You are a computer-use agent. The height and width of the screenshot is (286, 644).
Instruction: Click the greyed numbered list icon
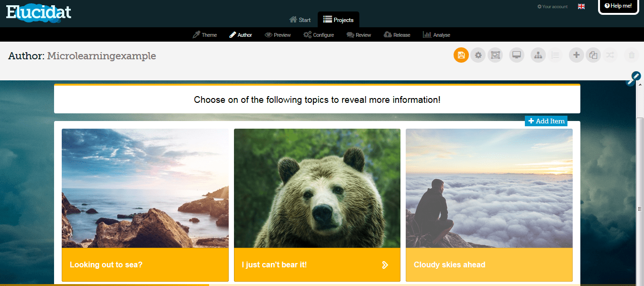(x=555, y=55)
